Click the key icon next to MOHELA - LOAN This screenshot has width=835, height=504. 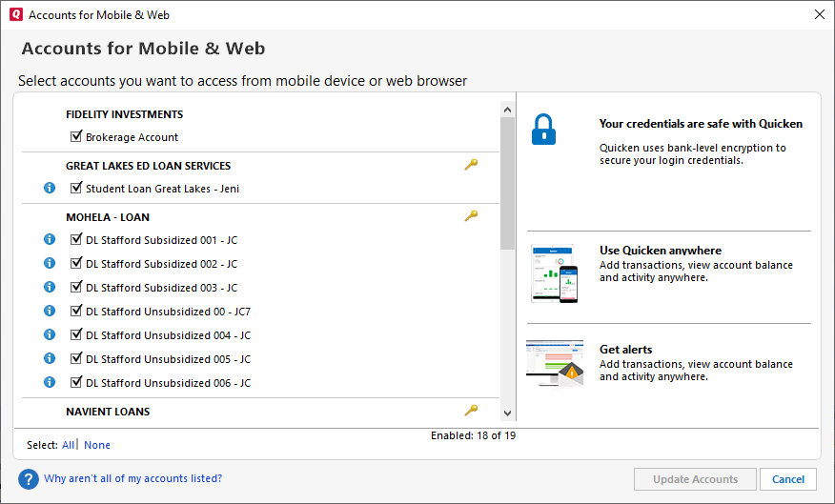[x=471, y=216]
